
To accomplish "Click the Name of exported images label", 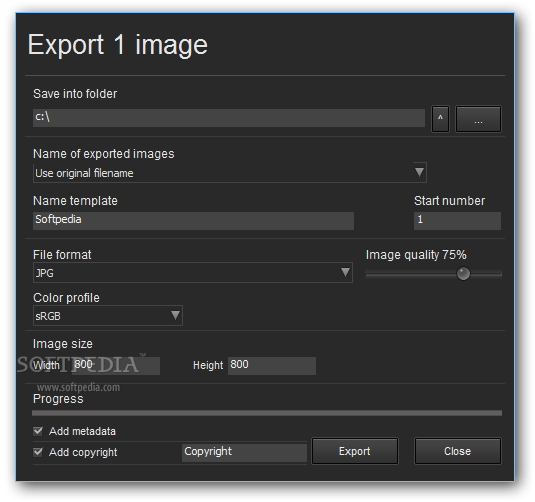I will 104,154.
